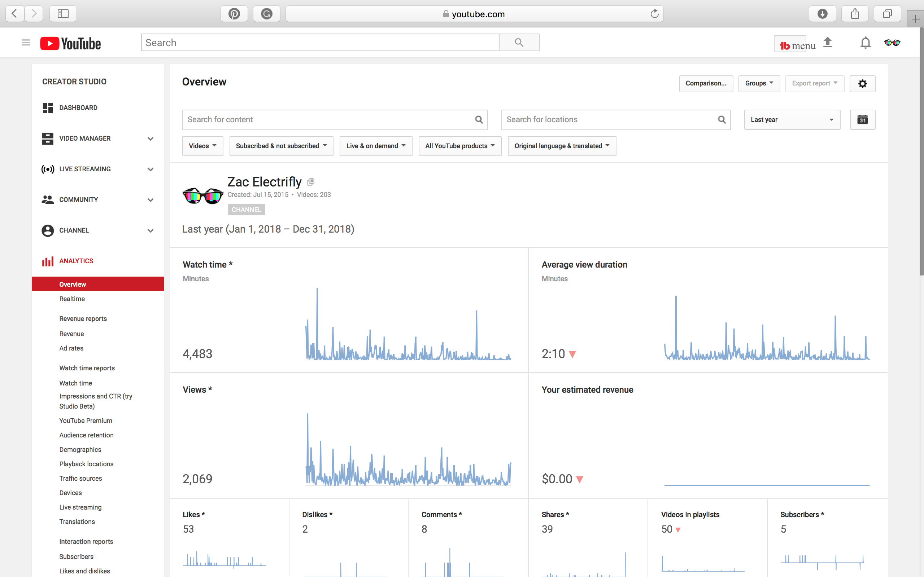Click the Pinterest extension icon in Safari
The width and height of the screenshot is (924, 577).
tap(234, 14)
